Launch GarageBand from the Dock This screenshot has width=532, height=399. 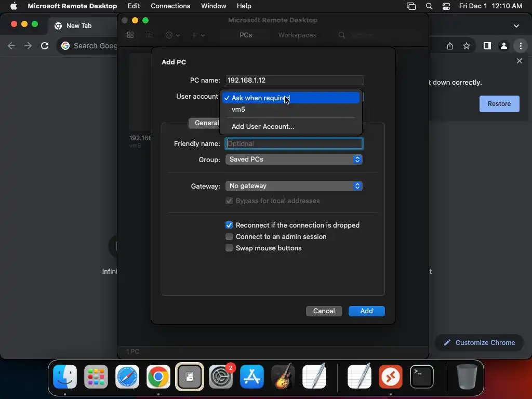coord(283,376)
